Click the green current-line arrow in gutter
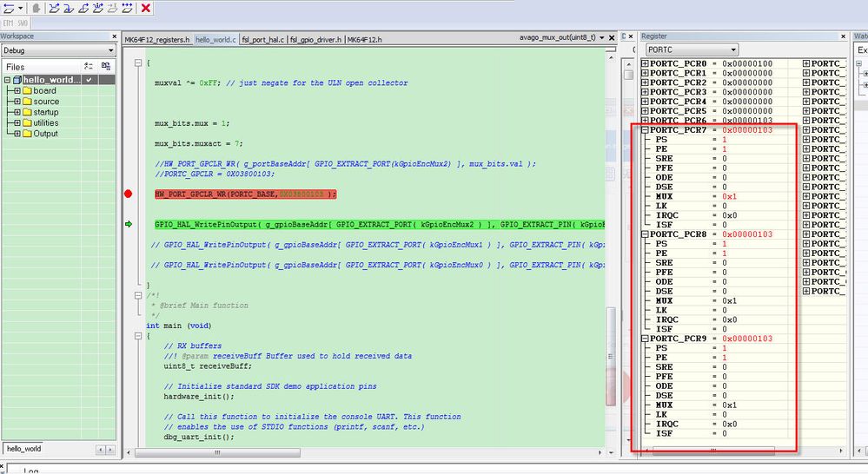 [x=129, y=224]
